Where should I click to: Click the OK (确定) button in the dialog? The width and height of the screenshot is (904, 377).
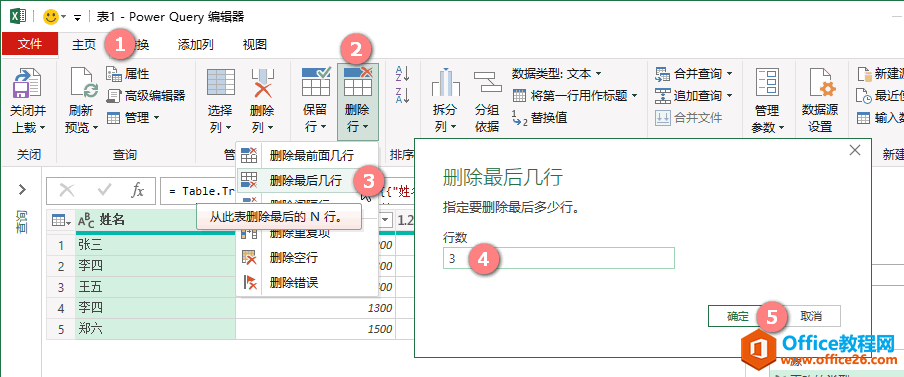click(737, 316)
